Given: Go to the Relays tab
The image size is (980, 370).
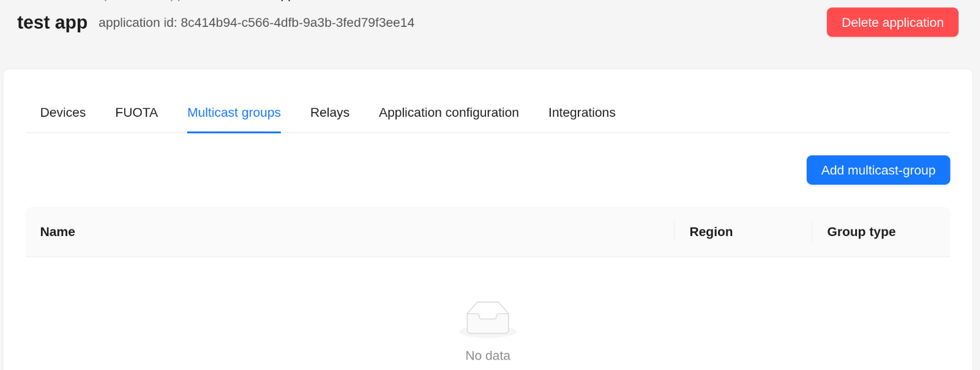Looking at the screenshot, I should (330, 113).
